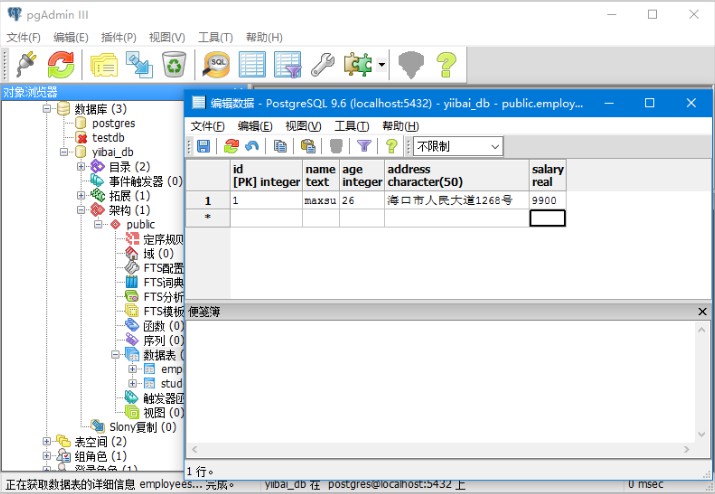Open 编辑(E) menu in Edit Data window
This screenshot has width=715, height=494.
(x=255, y=126)
